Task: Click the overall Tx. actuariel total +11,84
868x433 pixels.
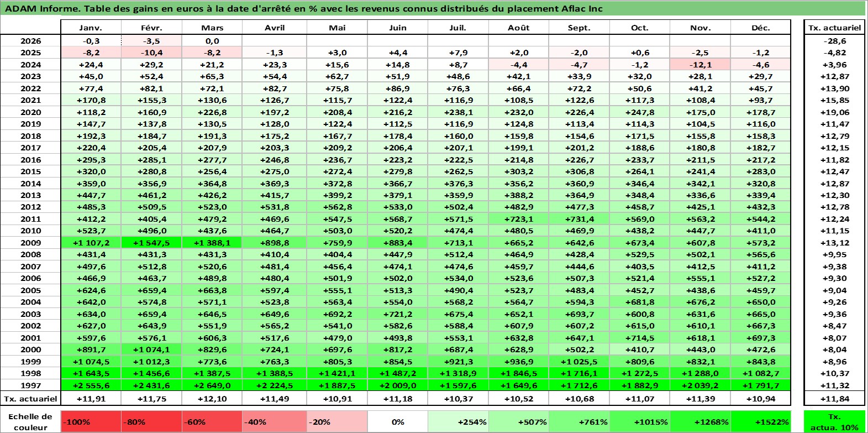Action: coord(835,399)
